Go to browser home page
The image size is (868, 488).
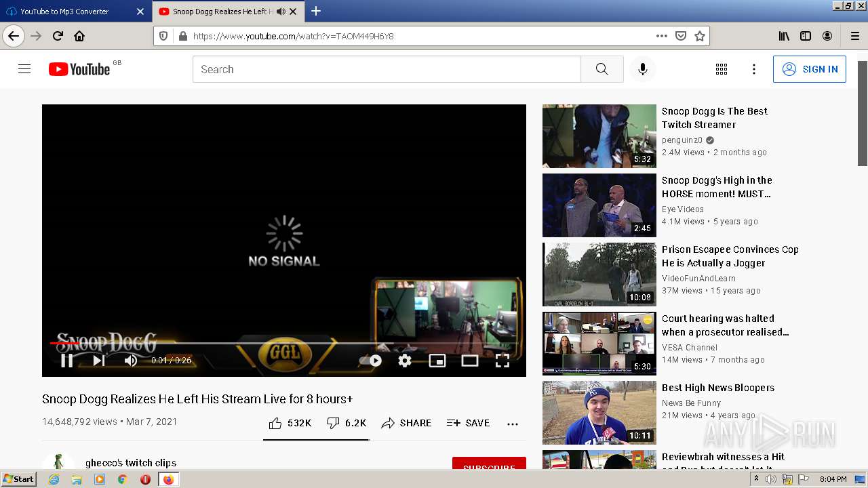point(79,36)
